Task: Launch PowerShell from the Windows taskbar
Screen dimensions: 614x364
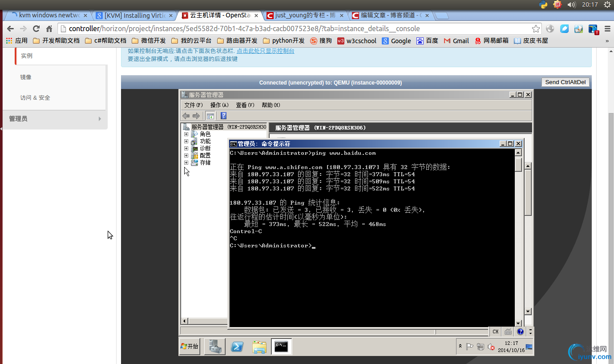Action: point(237,347)
